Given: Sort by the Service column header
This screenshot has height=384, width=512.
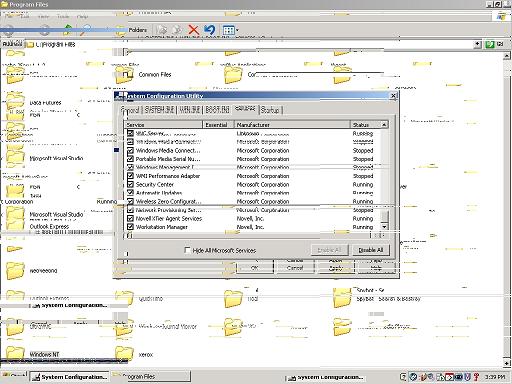Looking at the screenshot, I should 163,125.
